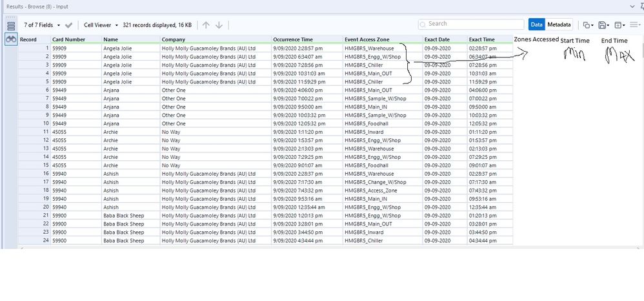Focus the Search input field

point(471,24)
